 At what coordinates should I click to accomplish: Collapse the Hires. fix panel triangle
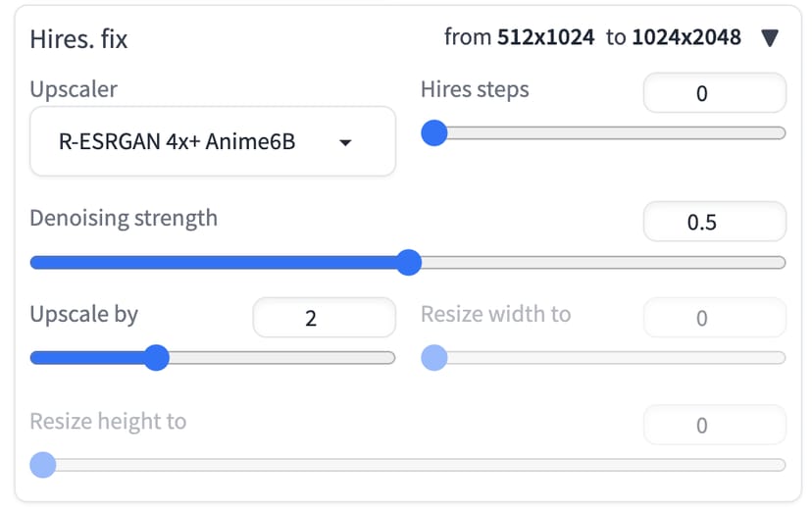click(x=770, y=38)
